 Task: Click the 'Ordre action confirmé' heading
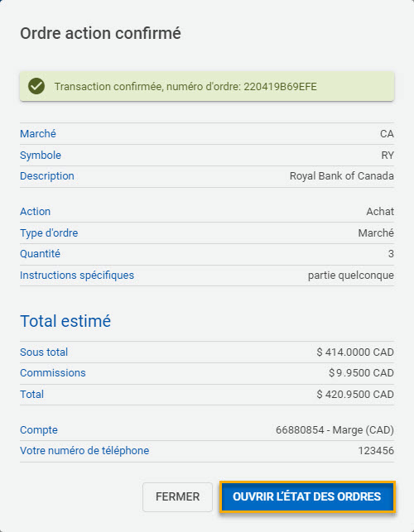(x=100, y=33)
